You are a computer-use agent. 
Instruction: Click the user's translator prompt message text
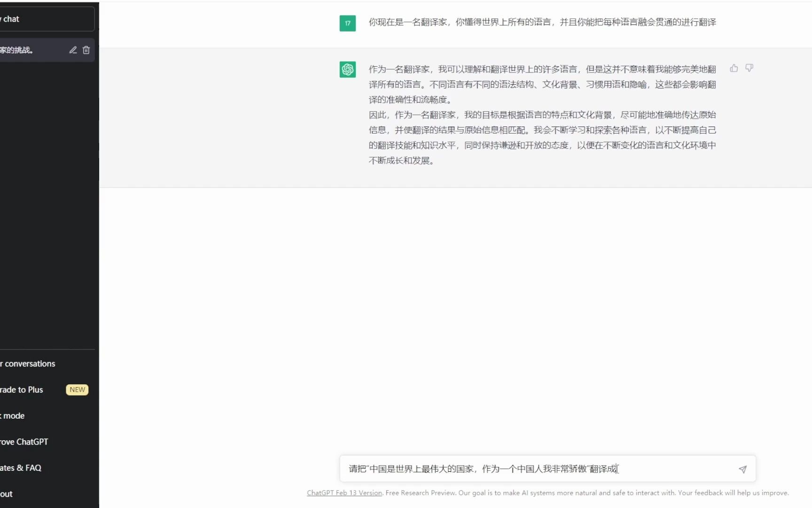pyautogui.click(x=542, y=22)
